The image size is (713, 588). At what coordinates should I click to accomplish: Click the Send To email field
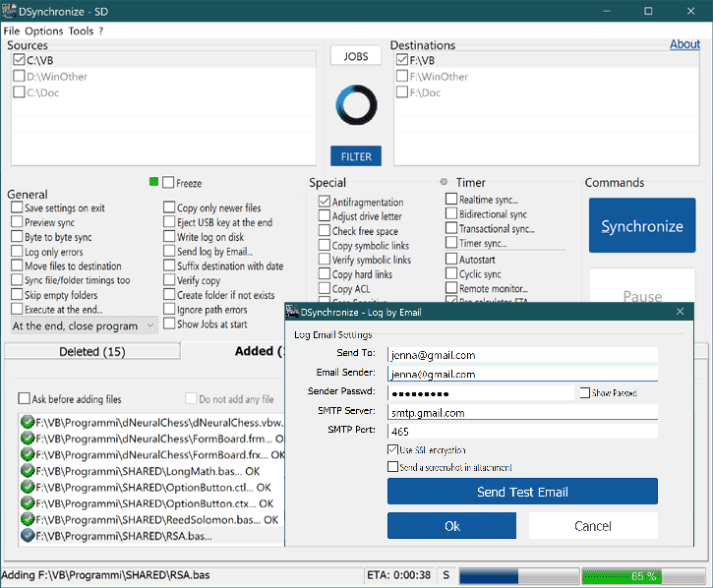click(522, 355)
